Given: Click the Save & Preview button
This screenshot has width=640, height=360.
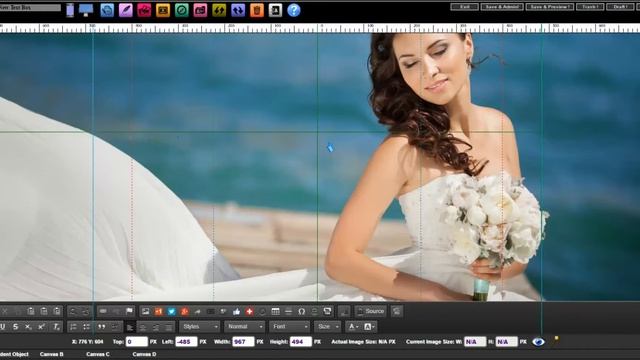Looking at the screenshot, I should (x=550, y=7).
